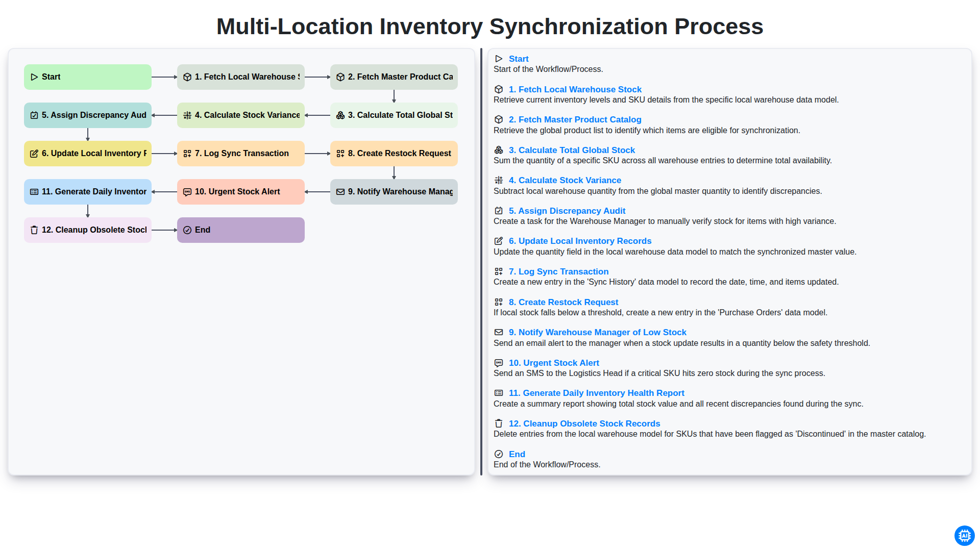Click the SMS icon in Urgent Stock Alert node
980x551 pixels.
tap(187, 192)
